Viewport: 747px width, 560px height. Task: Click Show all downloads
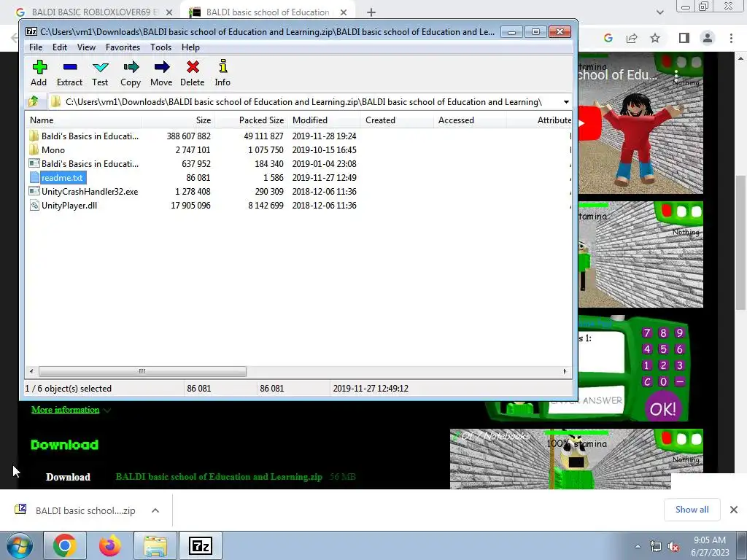pyautogui.click(x=692, y=510)
